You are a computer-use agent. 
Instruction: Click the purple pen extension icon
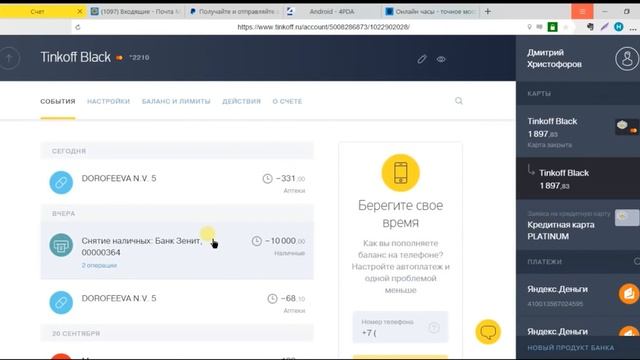[x=604, y=27]
